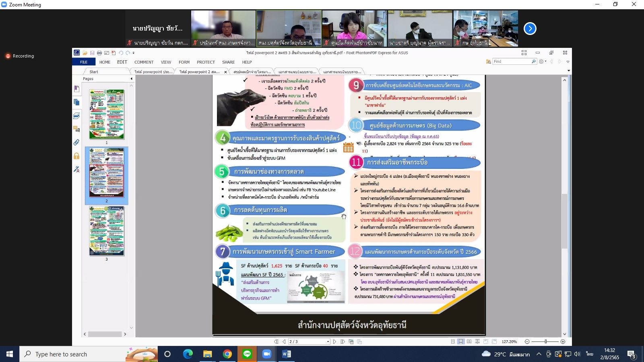
Task: Enable single page view mode
Action: 453,341
